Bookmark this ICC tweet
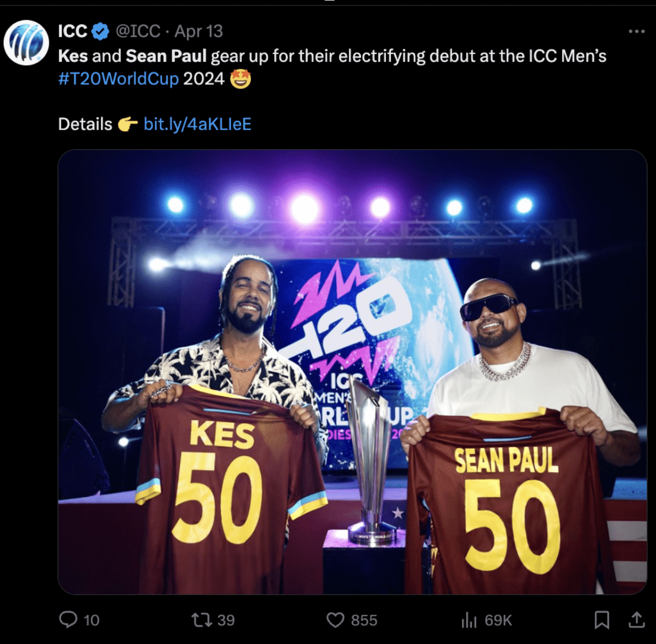The image size is (656, 644). (x=602, y=620)
